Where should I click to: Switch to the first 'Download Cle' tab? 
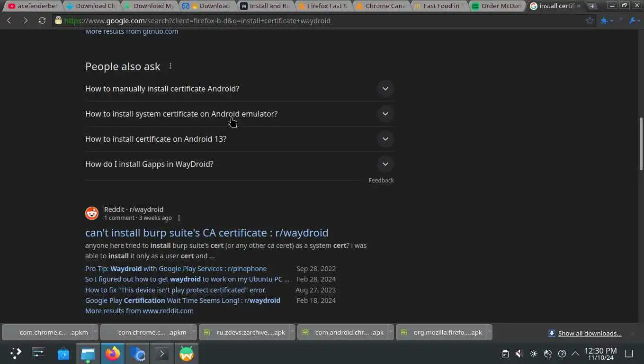click(91, 6)
